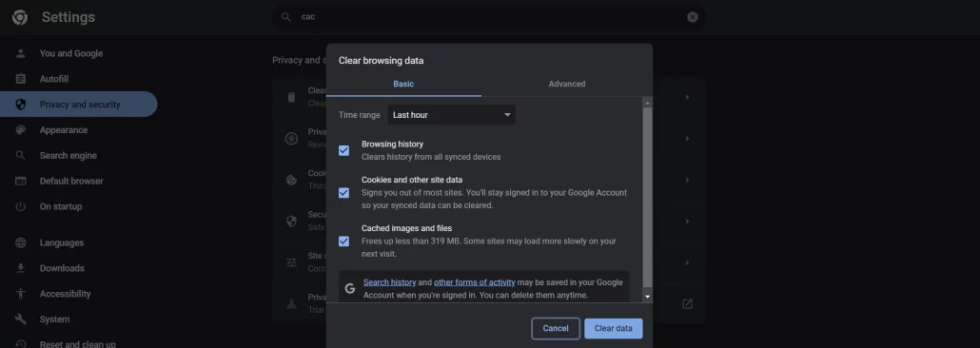Click the dialog scrollbar down arrow

[x=648, y=296]
